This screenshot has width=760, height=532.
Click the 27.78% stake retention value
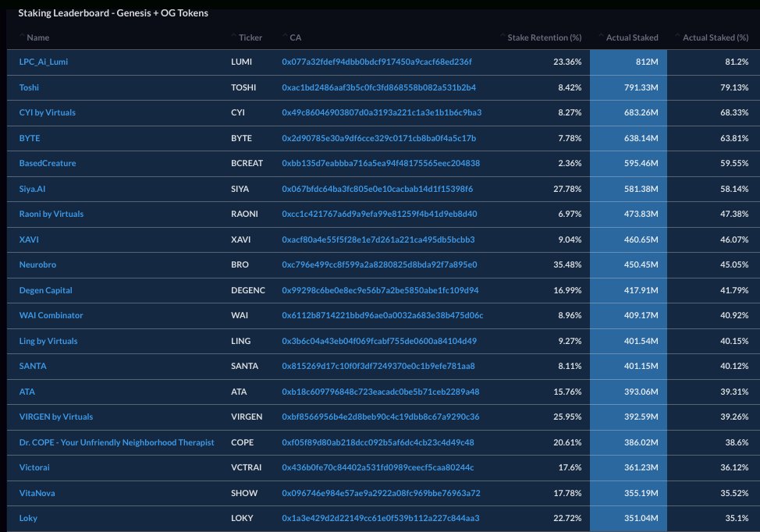point(567,189)
